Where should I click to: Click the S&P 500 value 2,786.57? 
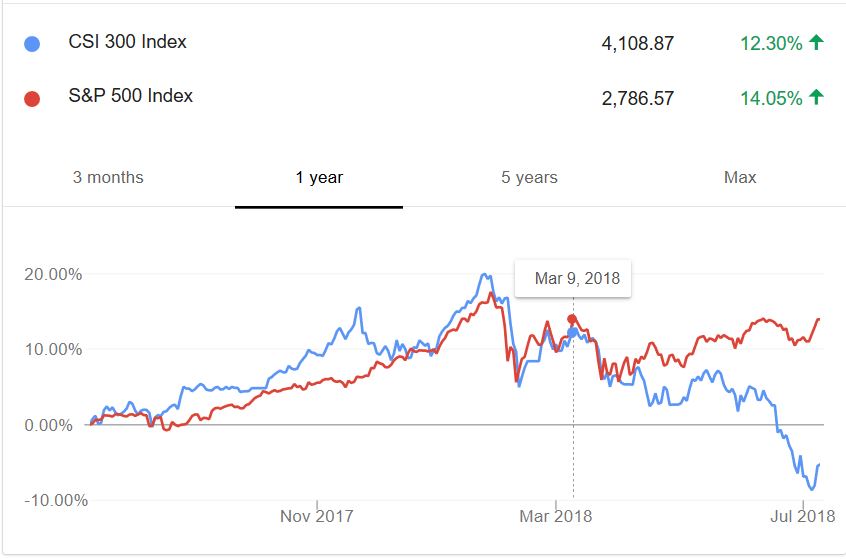tap(638, 99)
